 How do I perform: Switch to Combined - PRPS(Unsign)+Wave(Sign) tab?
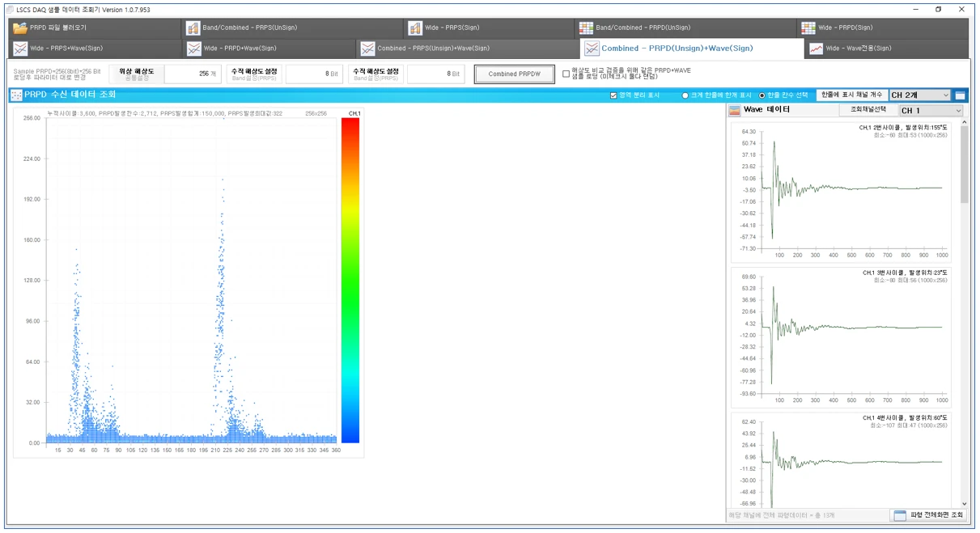click(x=468, y=49)
